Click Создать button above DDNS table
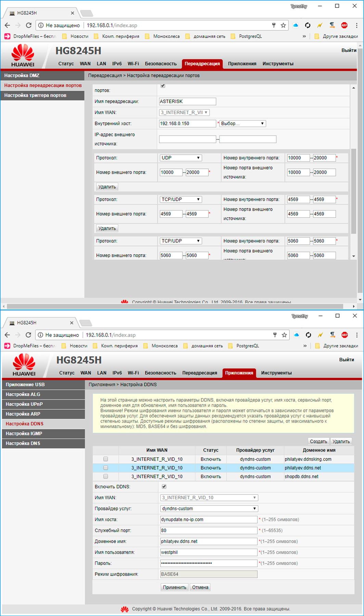Image resolution: width=364 pixels, height=616 pixels. 318,441
